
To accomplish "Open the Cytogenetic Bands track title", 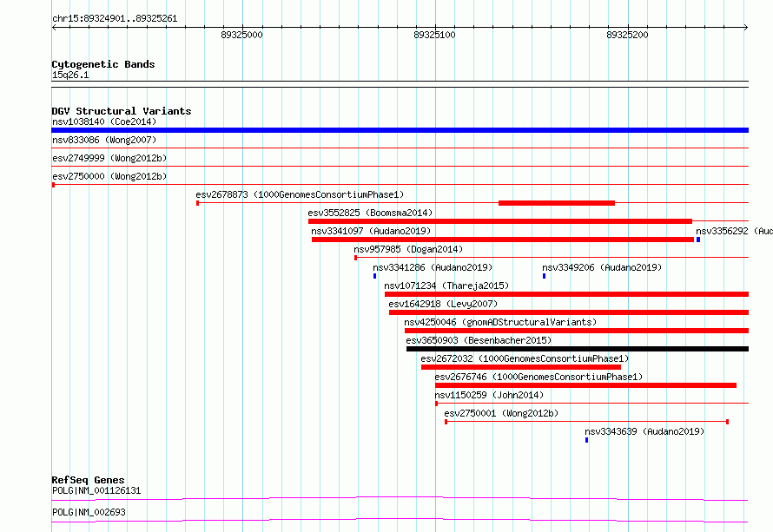I will tap(102, 64).
